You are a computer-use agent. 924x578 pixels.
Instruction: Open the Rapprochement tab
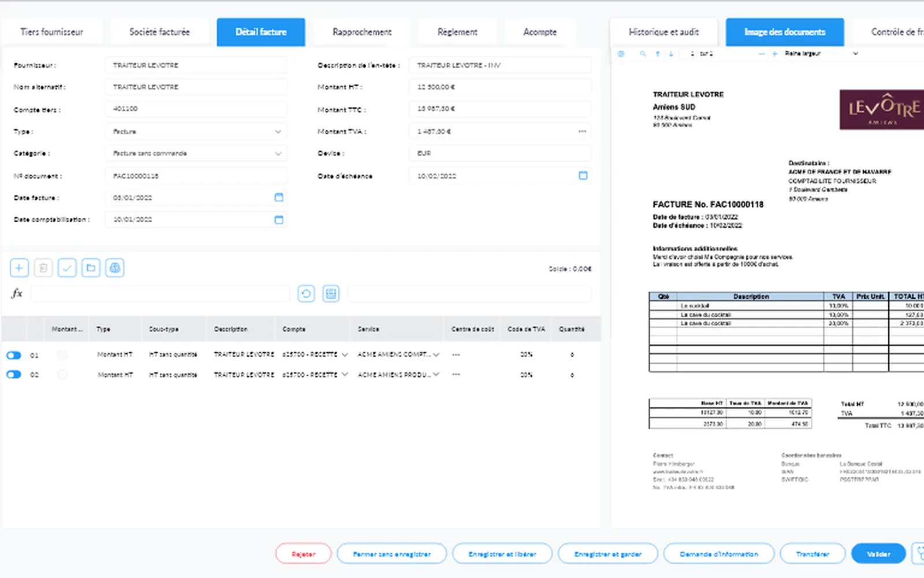point(362,32)
